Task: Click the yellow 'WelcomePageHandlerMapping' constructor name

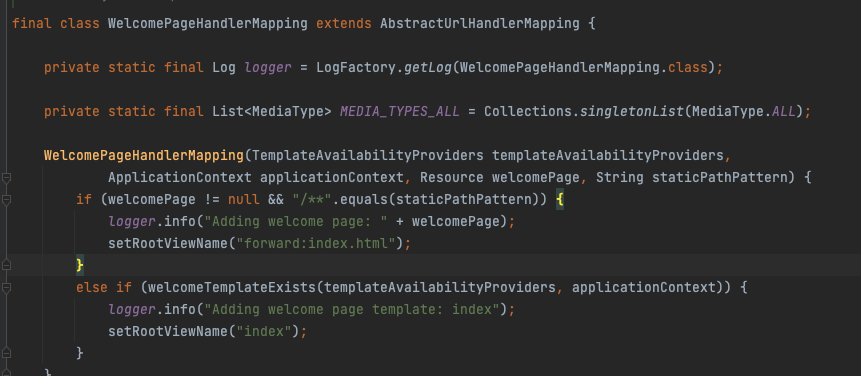Action: point(144,155)
